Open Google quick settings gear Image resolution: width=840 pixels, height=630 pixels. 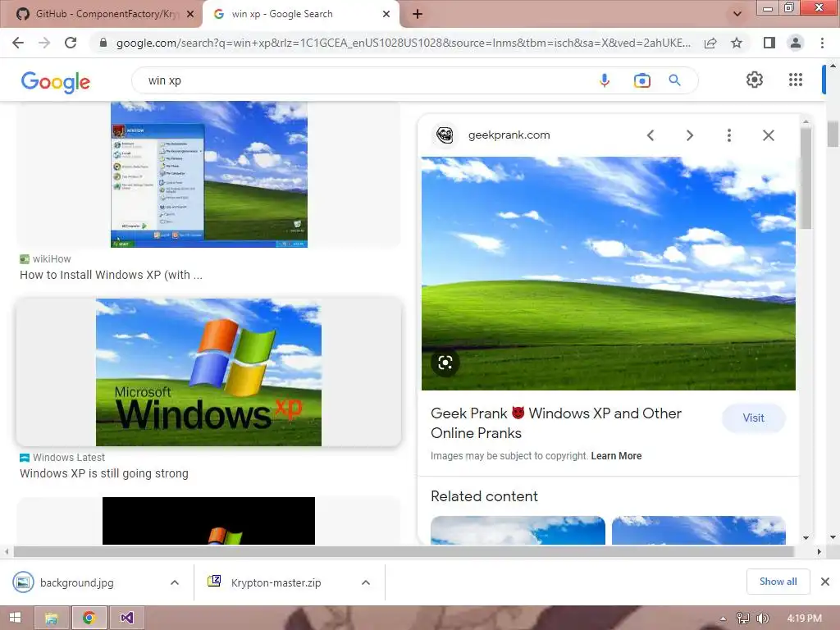click(755, 80)
